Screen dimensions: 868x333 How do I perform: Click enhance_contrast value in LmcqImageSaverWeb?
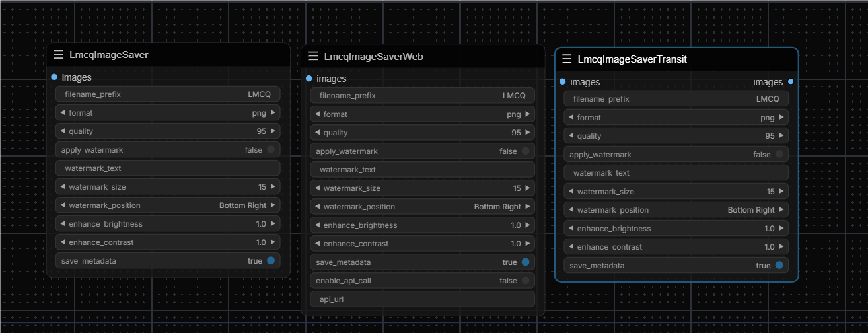[x=515, y=244]
